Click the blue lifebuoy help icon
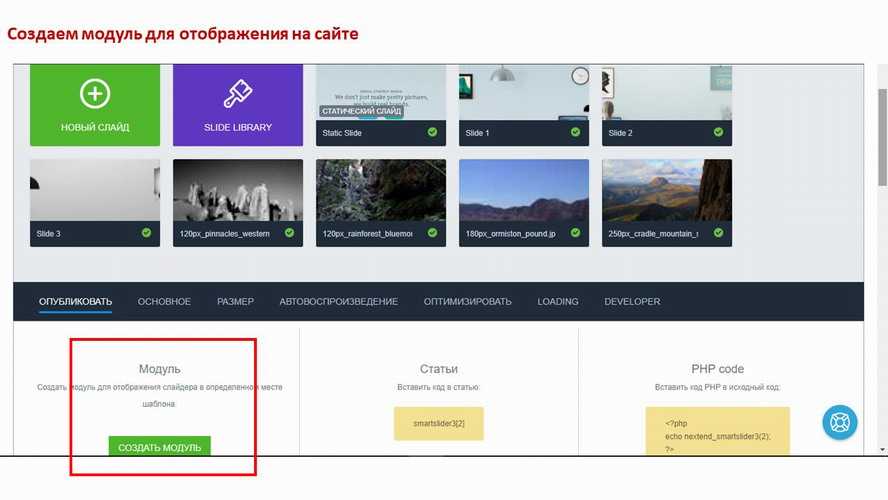This screenshot has height=500, width=888. click(840, 422)
